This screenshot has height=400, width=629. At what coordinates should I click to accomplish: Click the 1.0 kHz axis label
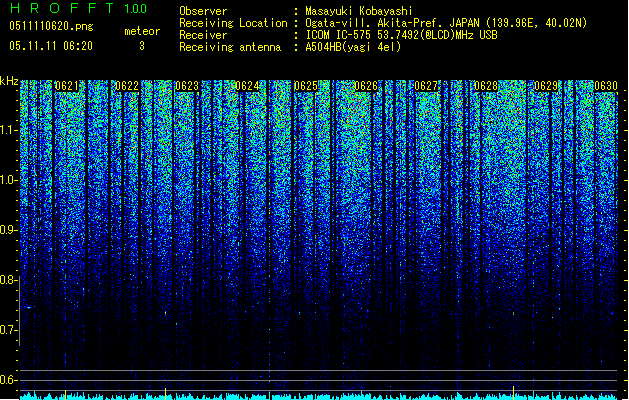(8, 180)
